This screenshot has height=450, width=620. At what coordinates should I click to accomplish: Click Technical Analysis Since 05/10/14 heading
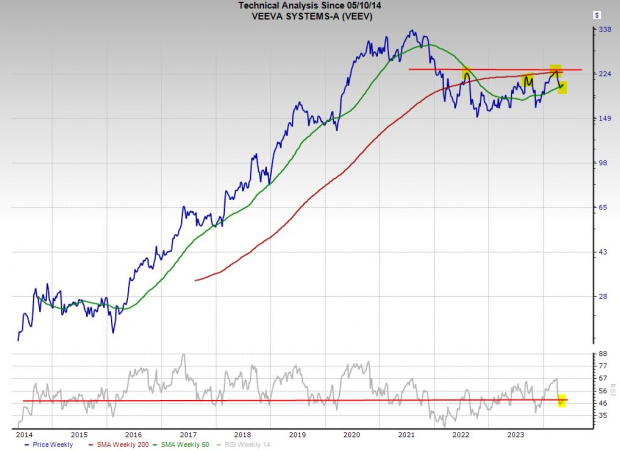(x=310, y=6)
